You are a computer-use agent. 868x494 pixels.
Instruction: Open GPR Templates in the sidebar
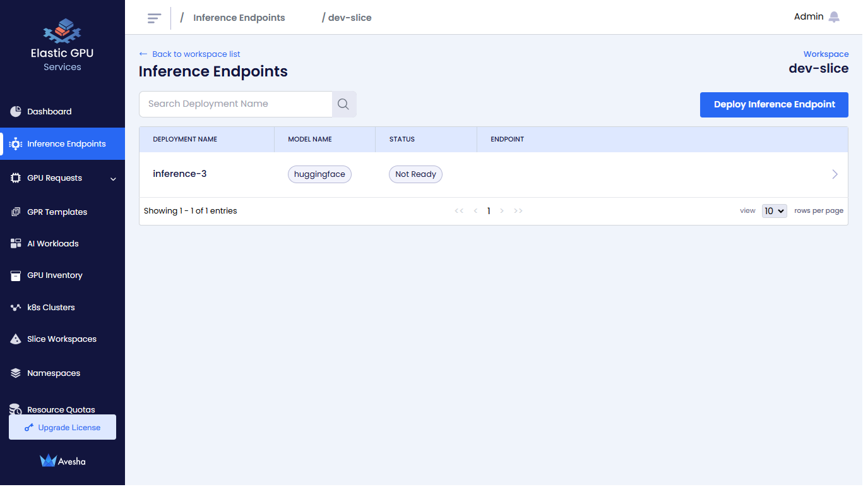[62, 212]
